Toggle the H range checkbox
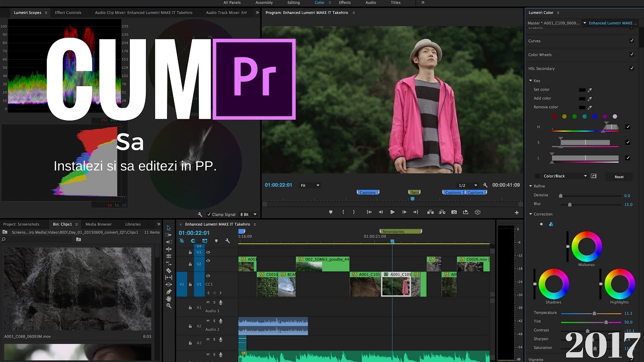The height and width of the screenshot is (362, 644). [628, 127]
